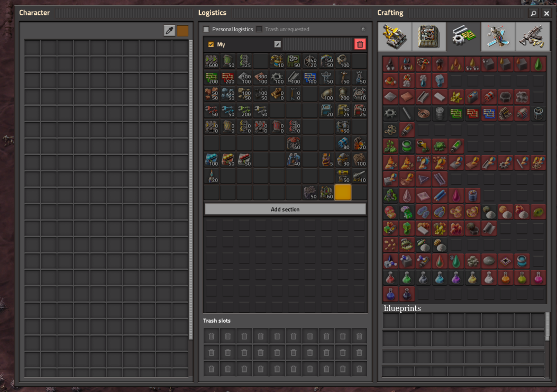Uncheck the My section checkbox
The image size is (557, 392).
(x=211, y=44)
